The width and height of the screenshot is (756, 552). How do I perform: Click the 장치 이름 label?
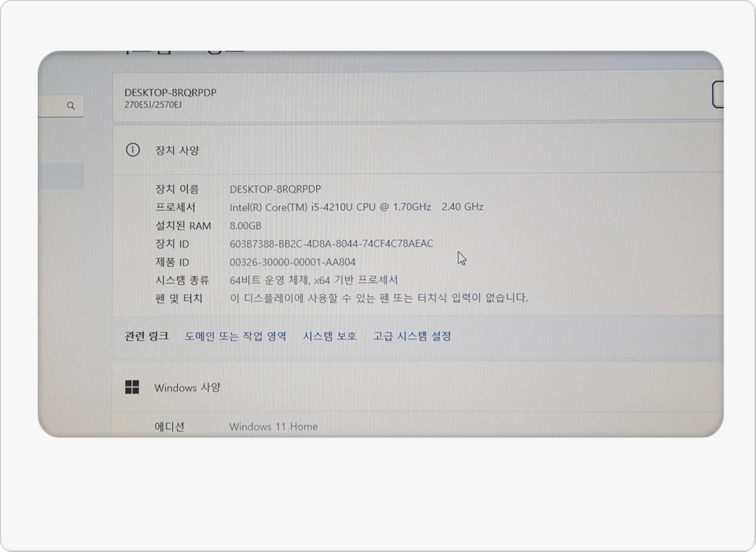coord(177,189)
